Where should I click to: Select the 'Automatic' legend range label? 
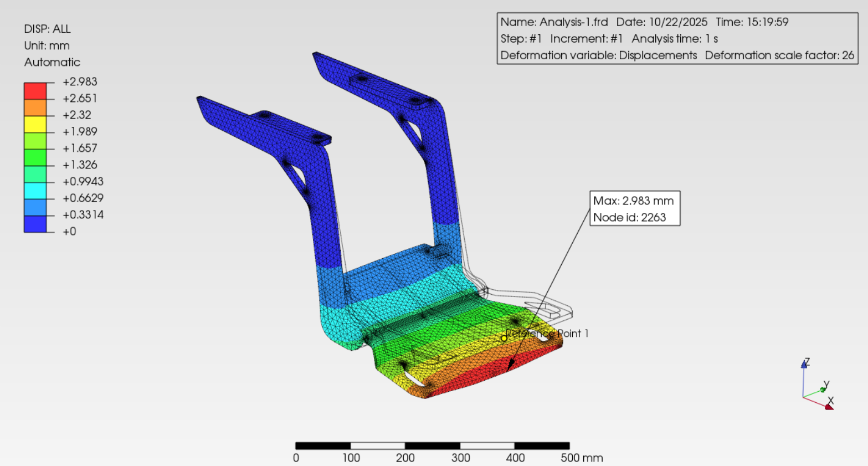[x=52, y=62]
